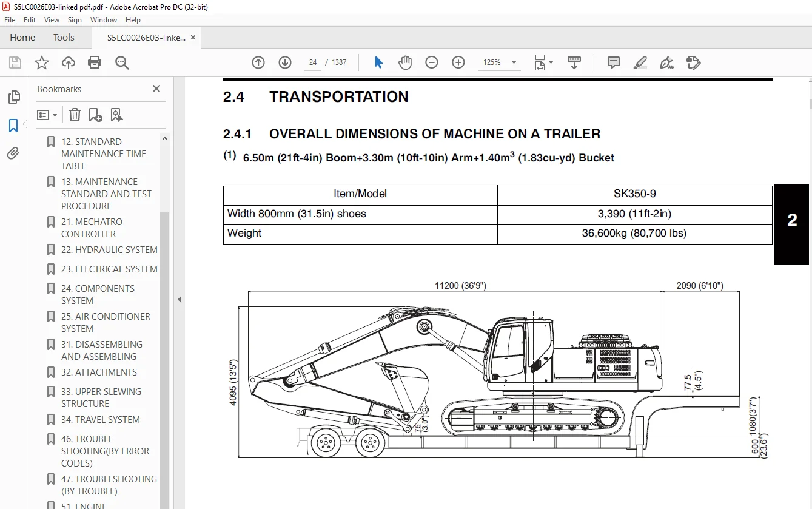Print the document
The image size is (812, 509).
click(x=95, y=62)
